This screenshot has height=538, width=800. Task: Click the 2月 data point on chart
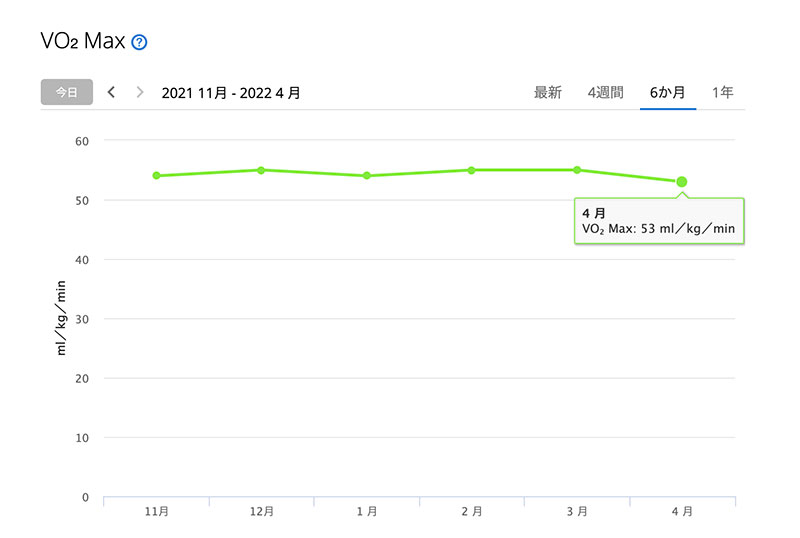[472, 170]
